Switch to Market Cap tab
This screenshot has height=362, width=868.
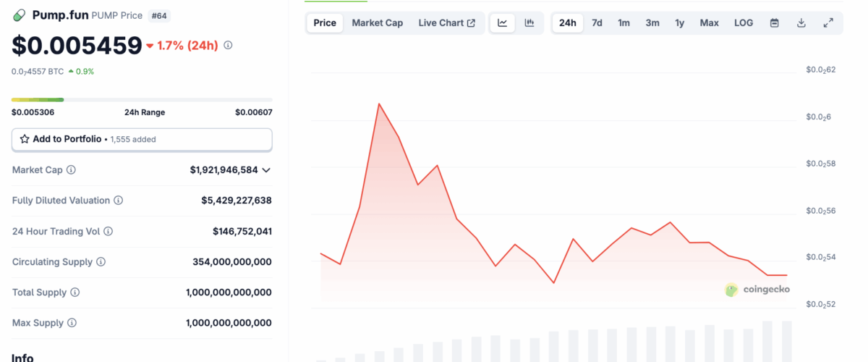coord(377,23)
